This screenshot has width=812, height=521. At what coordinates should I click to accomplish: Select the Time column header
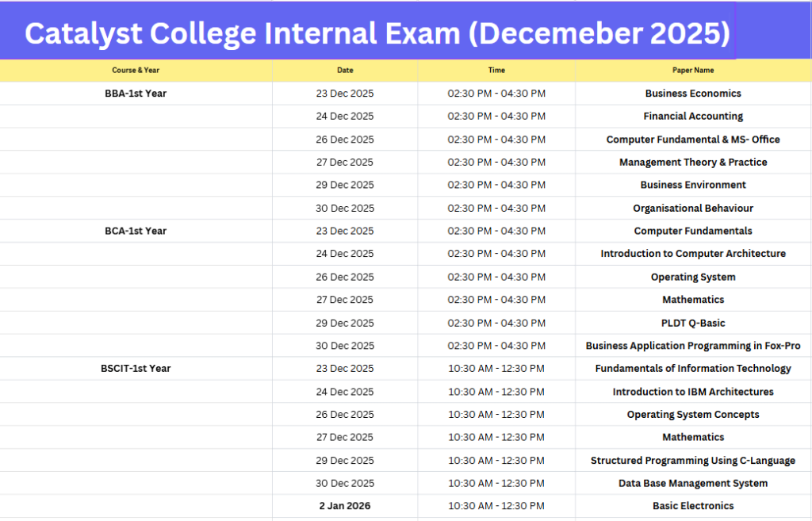496,71
